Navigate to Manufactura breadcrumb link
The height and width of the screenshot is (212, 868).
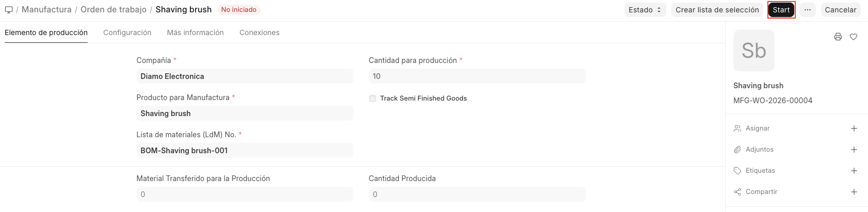(x=46, y=10)
